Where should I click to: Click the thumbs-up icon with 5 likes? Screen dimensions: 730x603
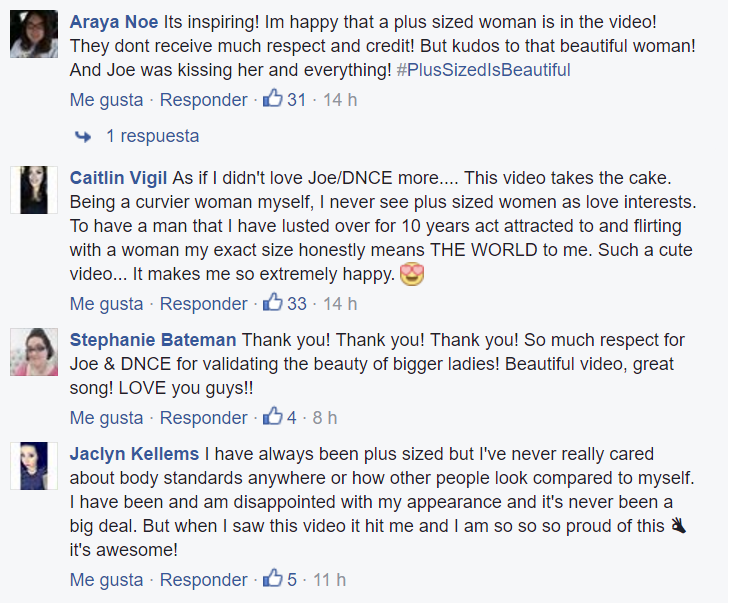tap(272, 579)
